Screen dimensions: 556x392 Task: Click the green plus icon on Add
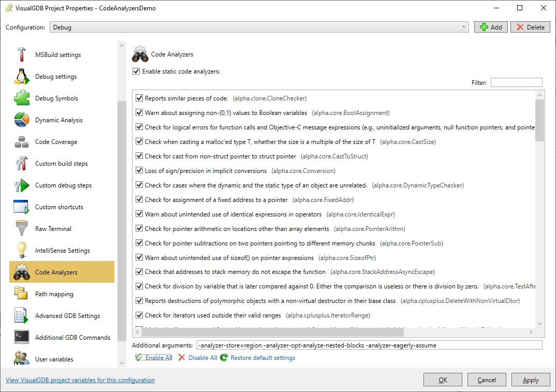click(484, 27)
